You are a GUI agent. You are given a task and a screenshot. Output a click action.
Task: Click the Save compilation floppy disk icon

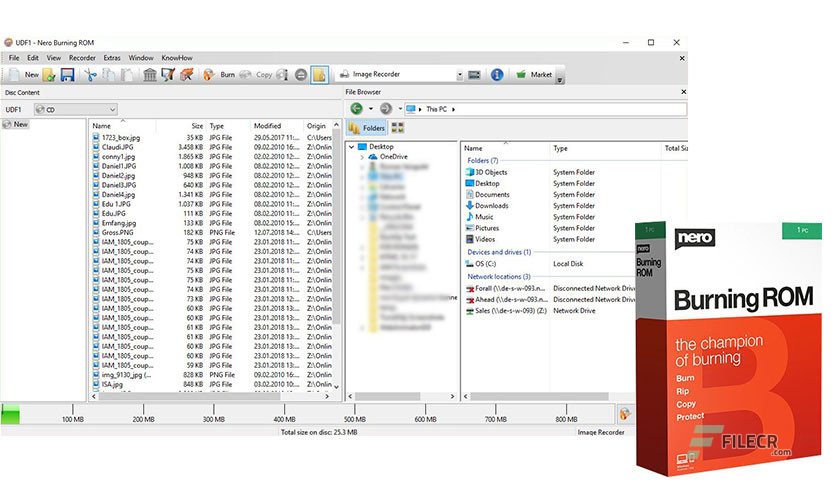(x=67, y=75)
